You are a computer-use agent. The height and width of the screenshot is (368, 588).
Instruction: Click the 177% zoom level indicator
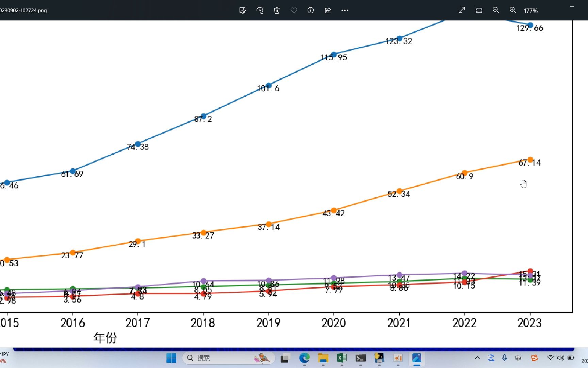[x=530, y=11]
